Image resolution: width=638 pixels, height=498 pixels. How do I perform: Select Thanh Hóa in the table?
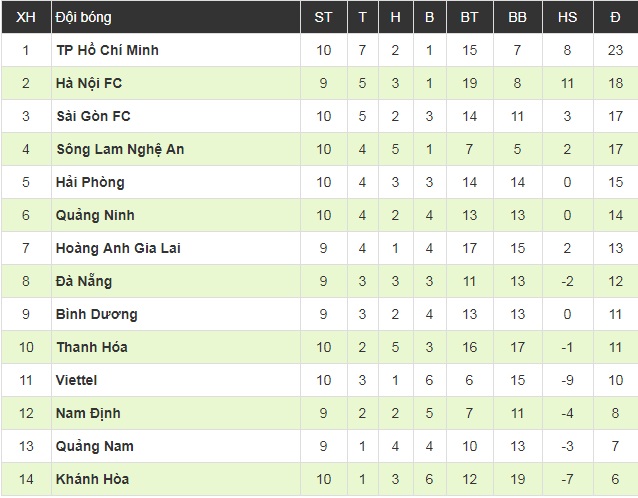pyautogui.click(x=92, y=347)
